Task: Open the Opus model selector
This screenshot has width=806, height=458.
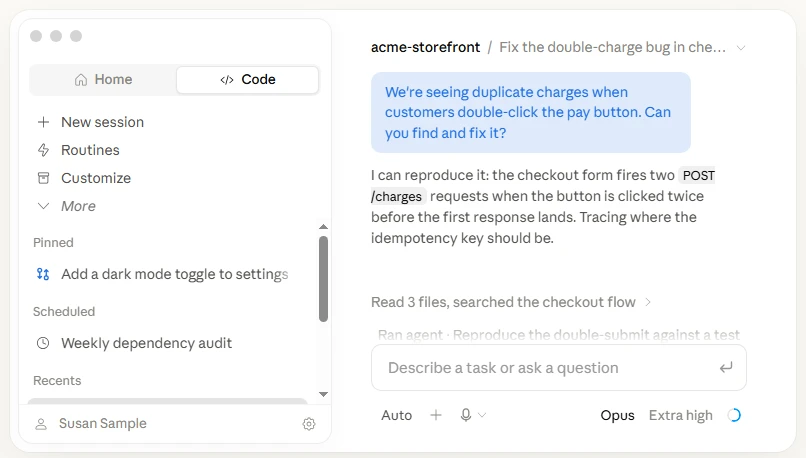Action: (x=617, y=415)
